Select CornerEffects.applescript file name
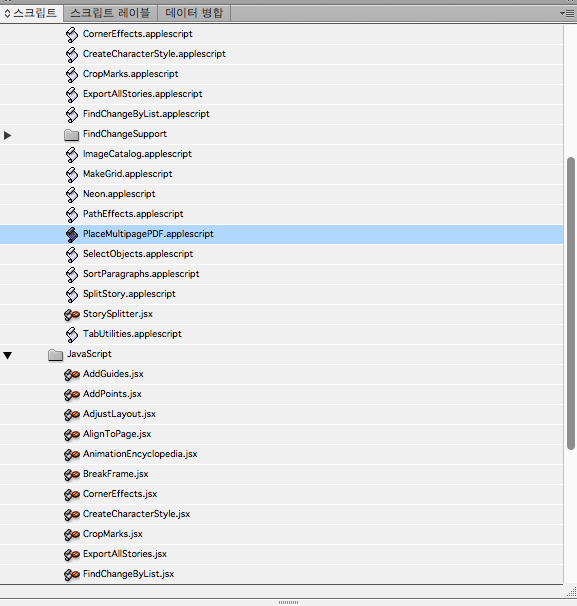Viewport: 577px width, 606px height. 138,34
